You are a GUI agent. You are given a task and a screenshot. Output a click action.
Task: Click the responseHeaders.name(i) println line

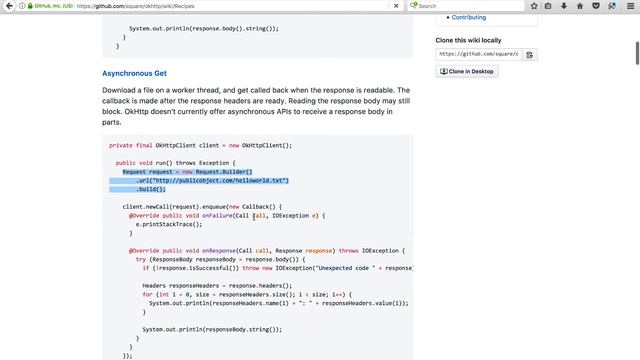pyautogui.click(x=278, y=303)
